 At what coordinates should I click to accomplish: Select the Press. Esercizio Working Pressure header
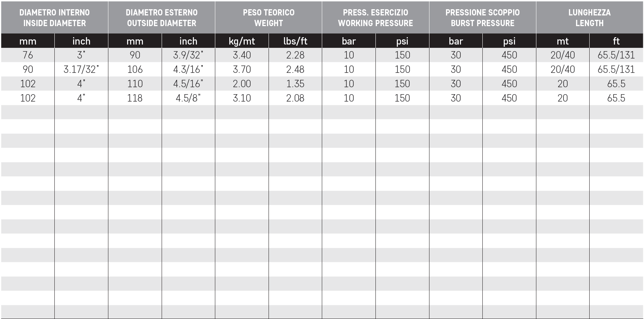point(375,18)
